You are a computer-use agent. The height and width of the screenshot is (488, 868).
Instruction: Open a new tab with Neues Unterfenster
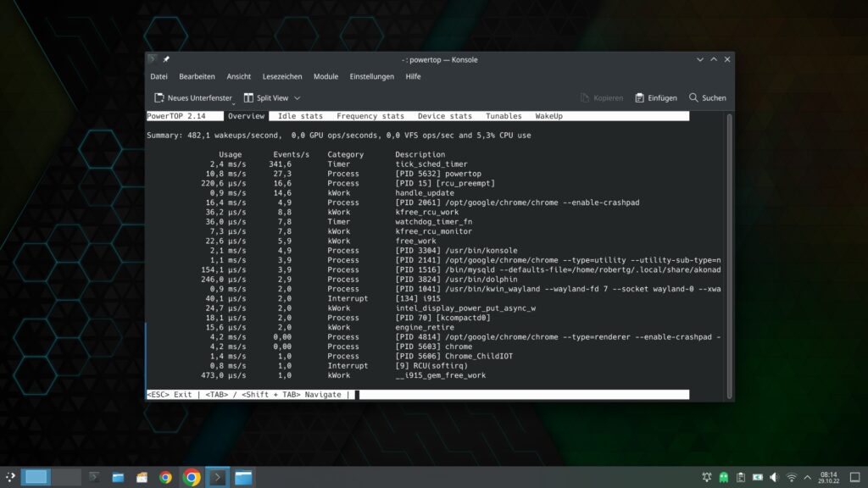pos(193,98)
